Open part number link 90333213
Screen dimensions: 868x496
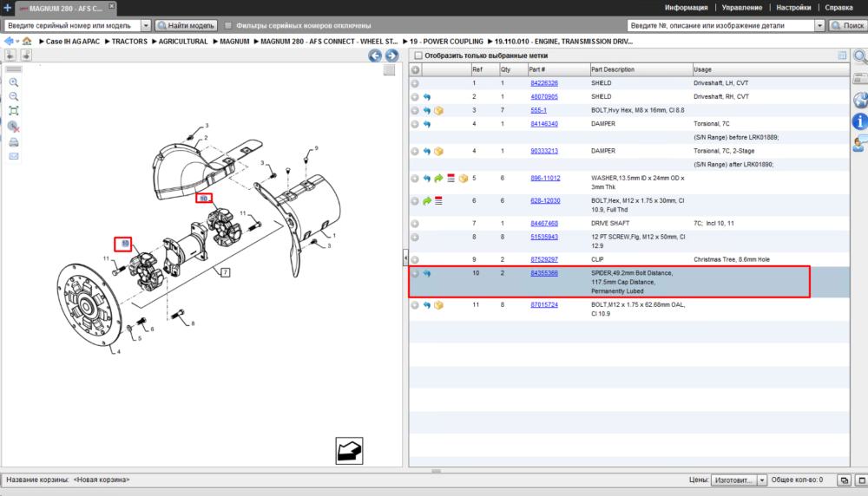point(544,151)
